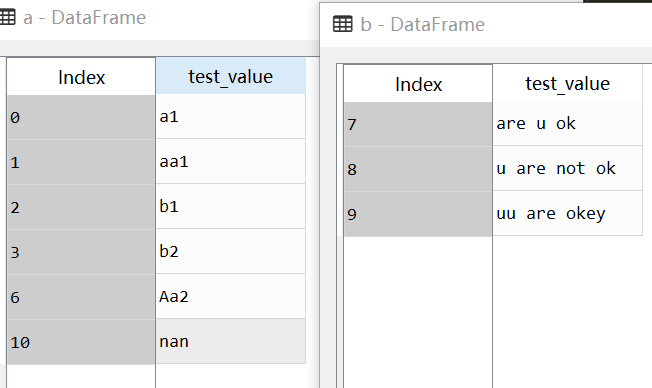Select index row 1 in a DataFrame
Viewport: 652px width, 388px height.
click(x=81, y=162)
